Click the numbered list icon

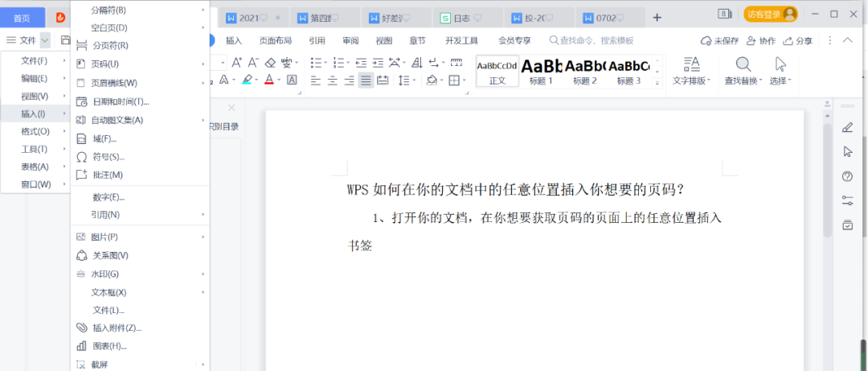coord(339,62)
